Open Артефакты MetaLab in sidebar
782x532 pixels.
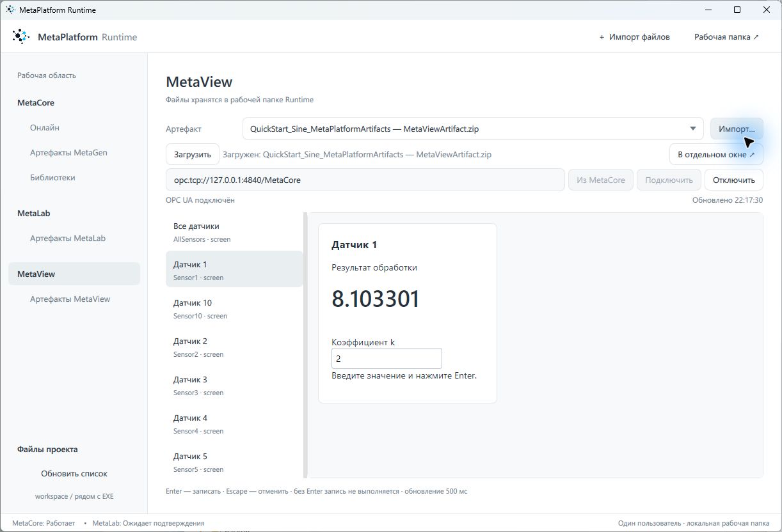[x=68, y=239]
